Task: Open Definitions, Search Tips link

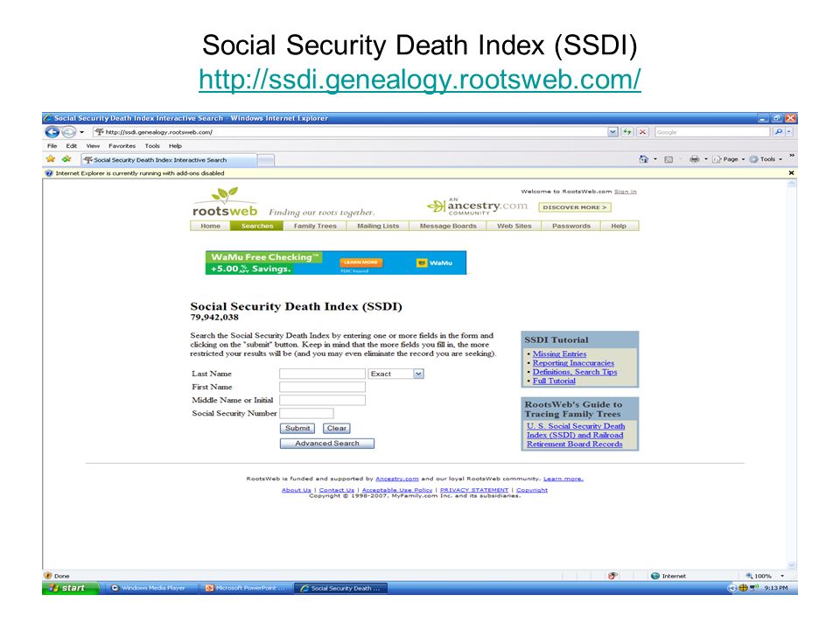Action: 574,372
